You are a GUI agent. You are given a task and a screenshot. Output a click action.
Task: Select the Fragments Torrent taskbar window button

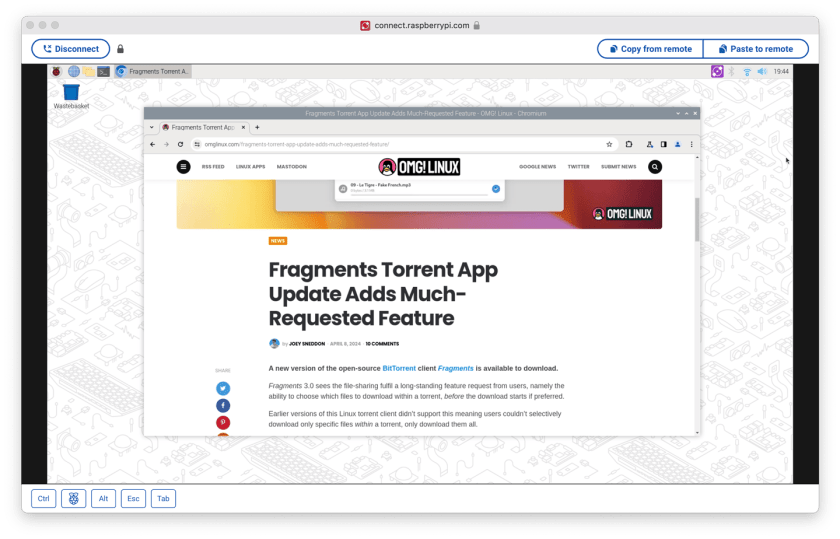coord(153,71)
